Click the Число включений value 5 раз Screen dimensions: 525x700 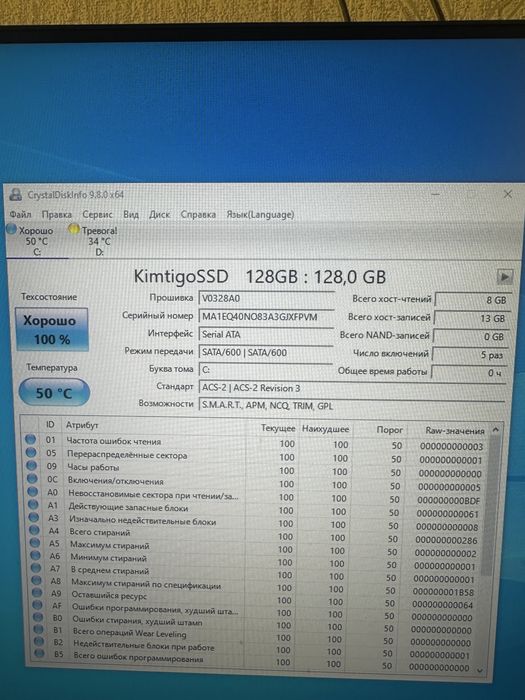470,355
